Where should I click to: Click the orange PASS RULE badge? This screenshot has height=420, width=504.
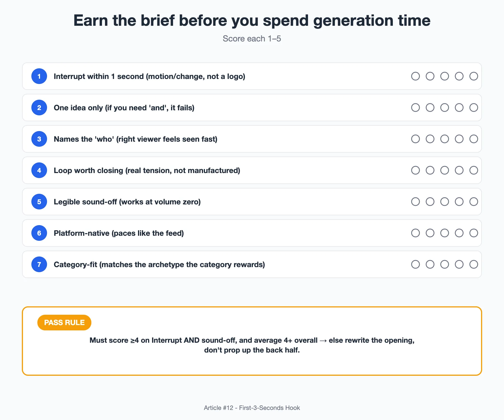coord(64,323)
